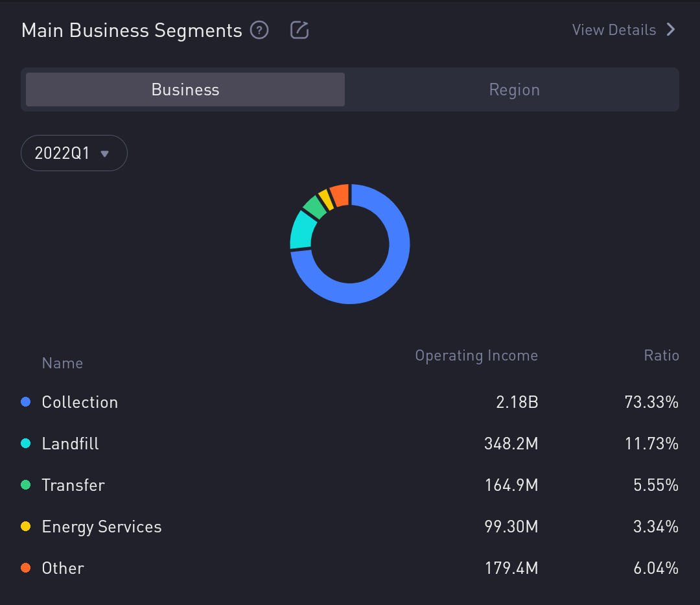700x605 pixels.
Task: Switch to the Region tab
Action: 514,89
